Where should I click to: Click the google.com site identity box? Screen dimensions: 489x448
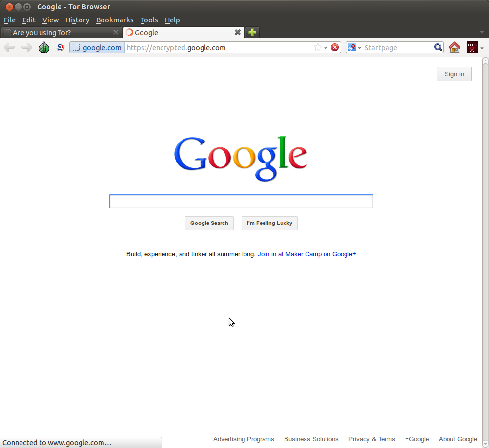97,48
